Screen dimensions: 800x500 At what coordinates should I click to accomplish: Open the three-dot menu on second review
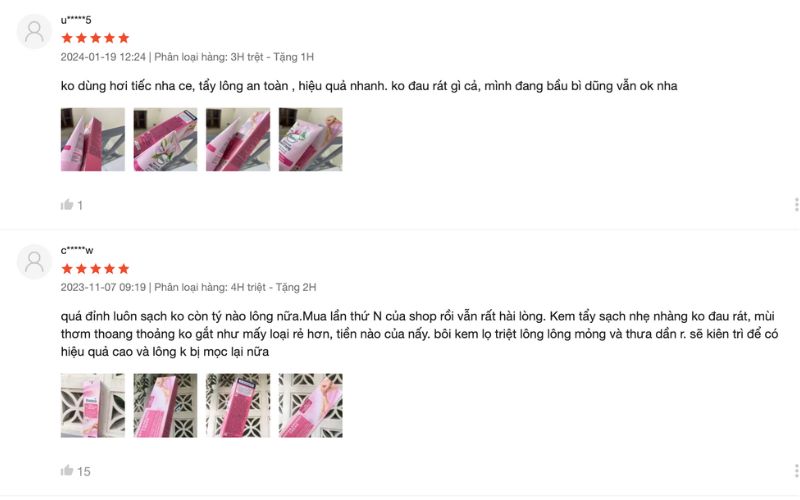point(796,471)
